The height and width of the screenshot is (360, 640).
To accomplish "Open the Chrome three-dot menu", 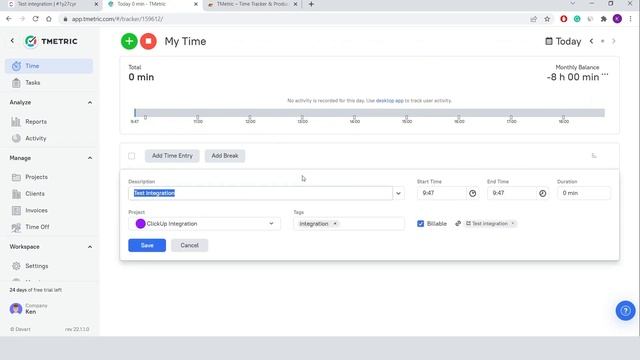I will point(631,19).
